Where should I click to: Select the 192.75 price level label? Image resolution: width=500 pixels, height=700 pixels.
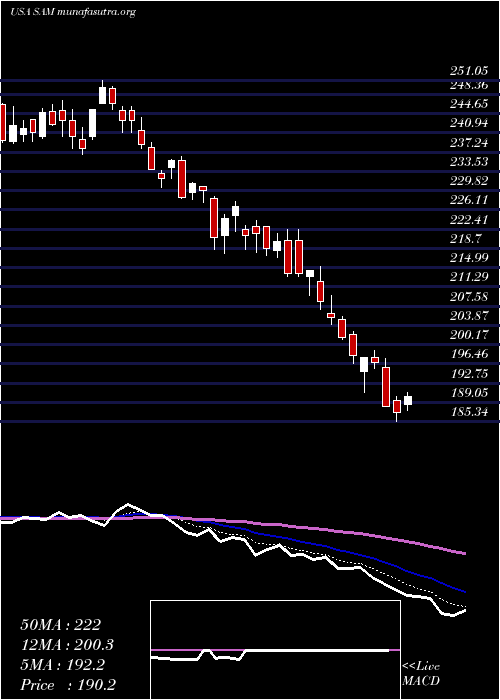[x=468, y=374]
